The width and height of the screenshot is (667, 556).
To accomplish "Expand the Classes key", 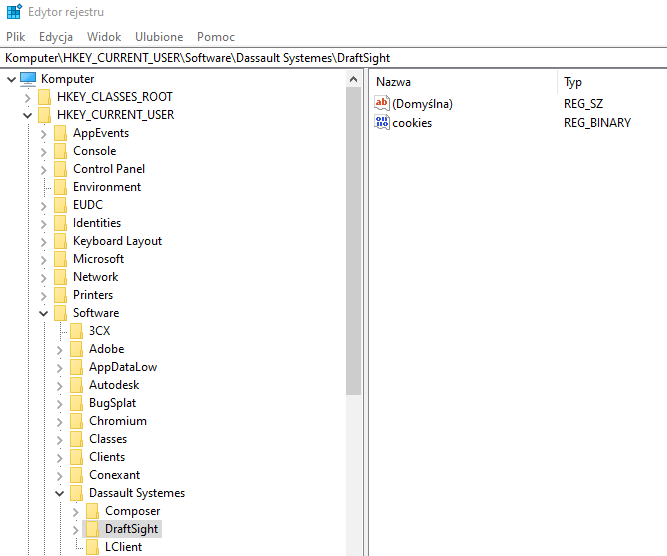I will pos(60,440).
